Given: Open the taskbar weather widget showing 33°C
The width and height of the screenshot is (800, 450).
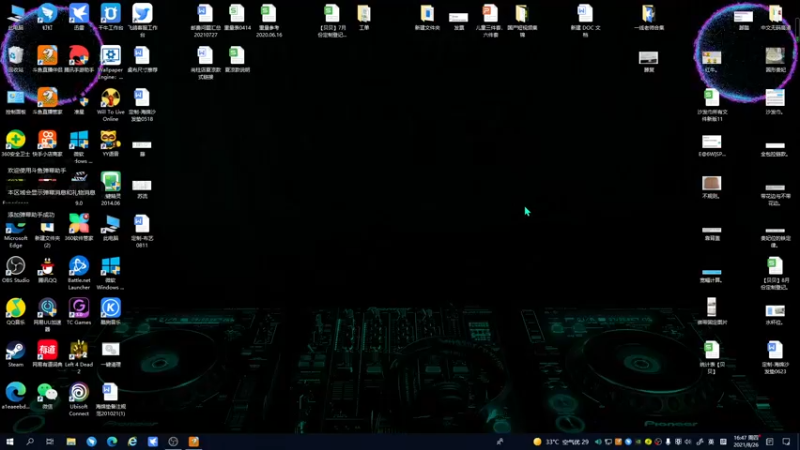Looking at the screenshot, I should point(561,442).
